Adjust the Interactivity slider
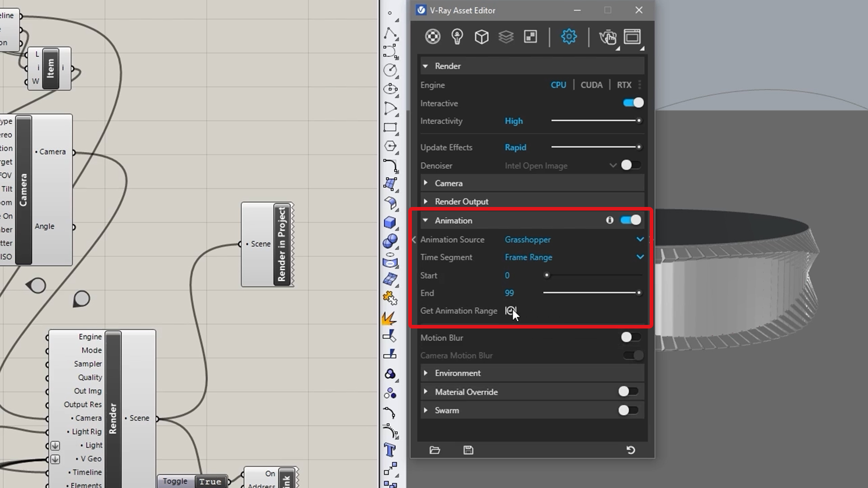 coord(596,121)
